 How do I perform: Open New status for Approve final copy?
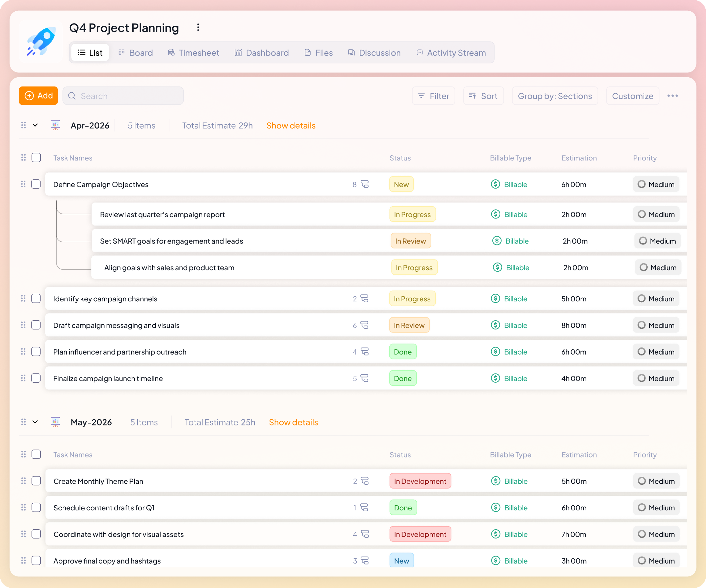402,561
